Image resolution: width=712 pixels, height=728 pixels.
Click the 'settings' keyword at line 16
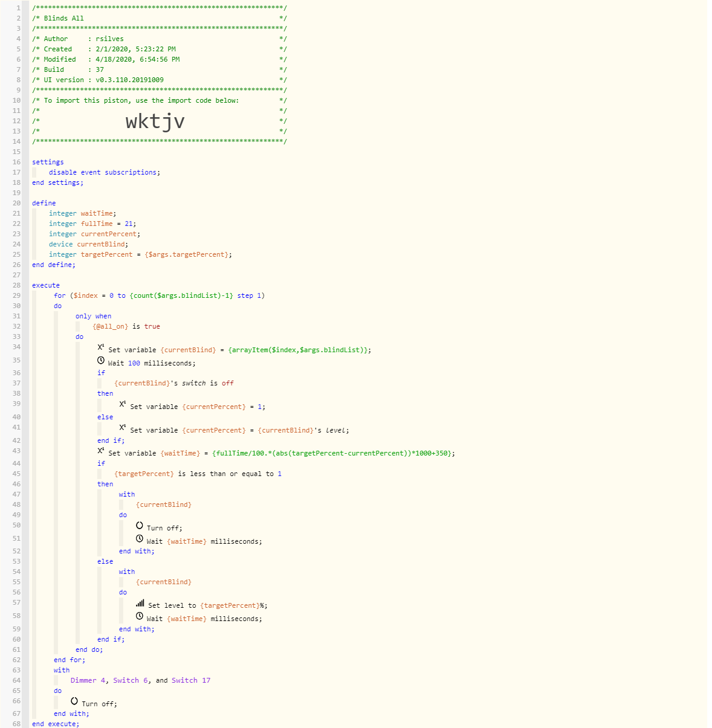click(48, 162)
